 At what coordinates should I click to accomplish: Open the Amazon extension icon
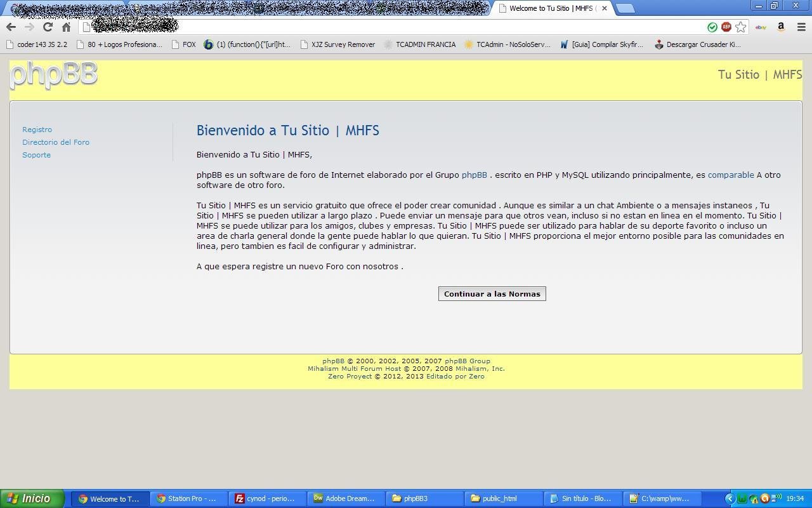point(780,27)
